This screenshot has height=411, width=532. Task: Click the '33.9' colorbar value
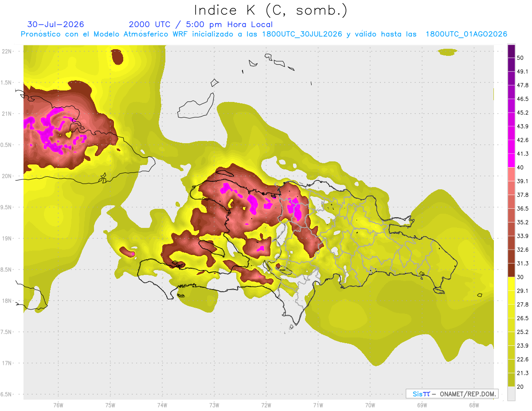point(523,236)
